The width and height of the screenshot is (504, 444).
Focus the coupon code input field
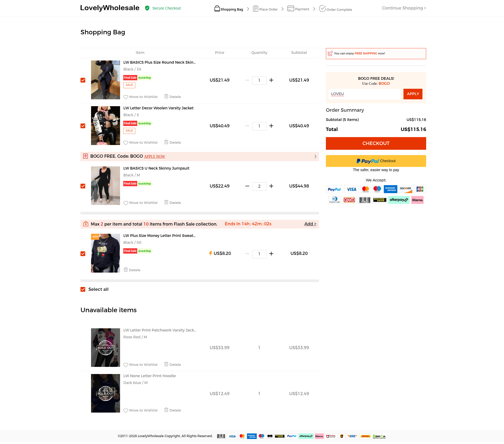coord(365,94)
